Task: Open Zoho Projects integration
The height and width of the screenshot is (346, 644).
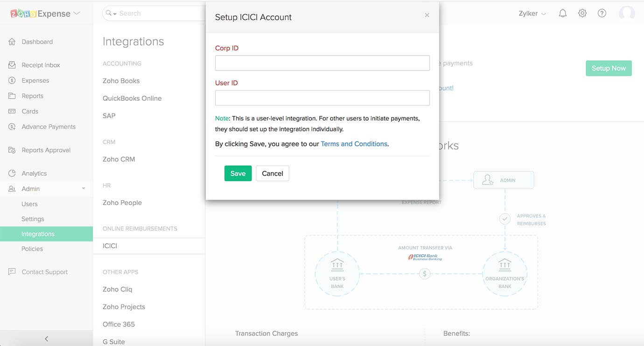Action: coord(124,307)
